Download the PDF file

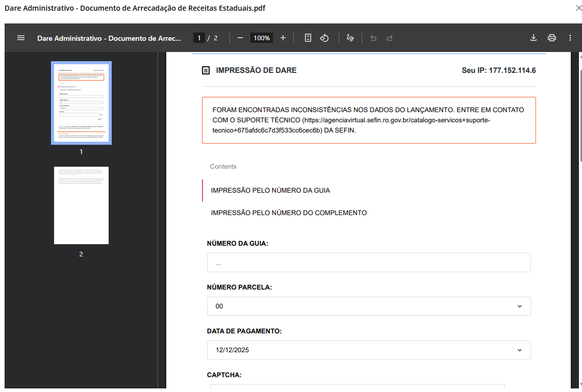coord(534,38)
